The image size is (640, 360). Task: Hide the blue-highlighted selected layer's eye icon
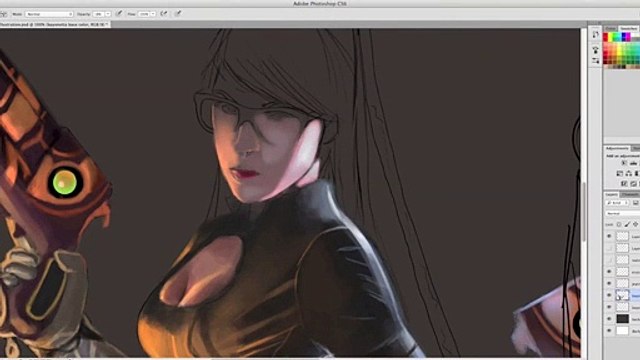pyautogui.click(x=609, y=295)
